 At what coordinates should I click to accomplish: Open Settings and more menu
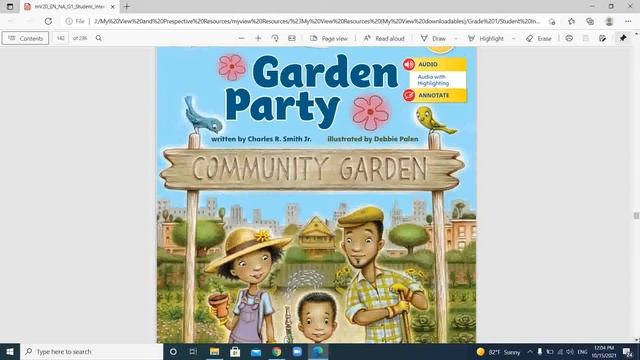click(628, 21)
